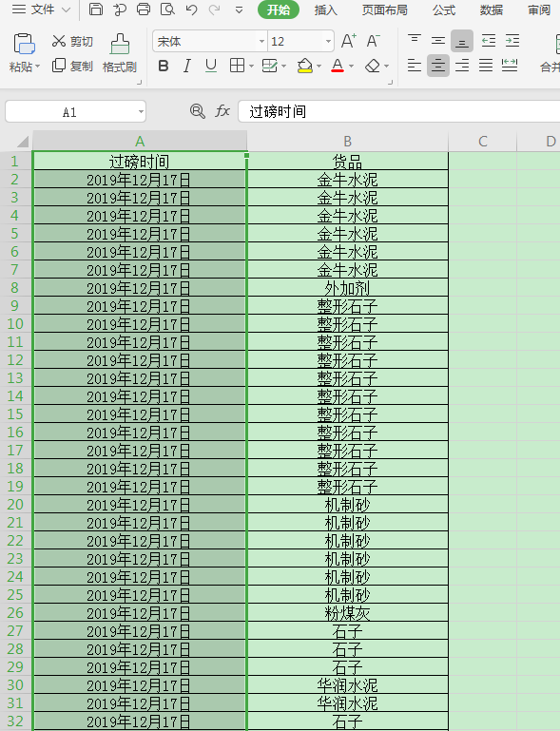Switch to the 审阅 tab
This screenshot has width=560, height=731.
(539, 10)
